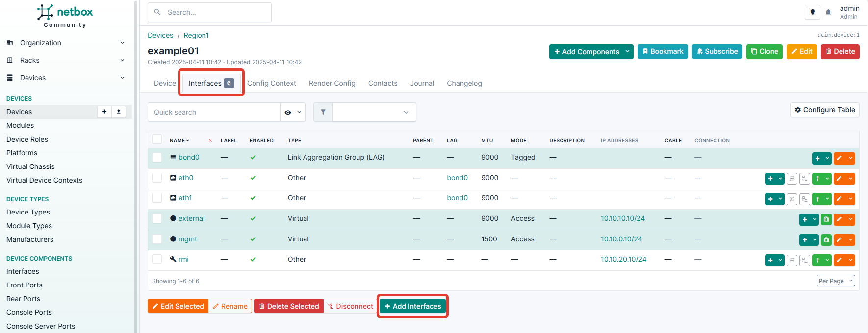Image resolution: width=868 pixels, height=333 pixels.
Task: Switch to the Config Context tab
Action: click(271, 83)
